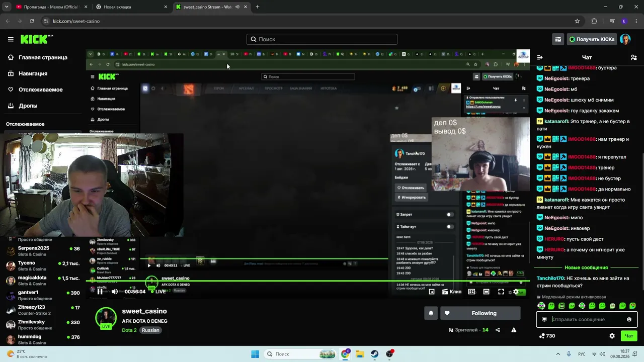
Task: Pause the stream playback
Action: coord(100,292)
